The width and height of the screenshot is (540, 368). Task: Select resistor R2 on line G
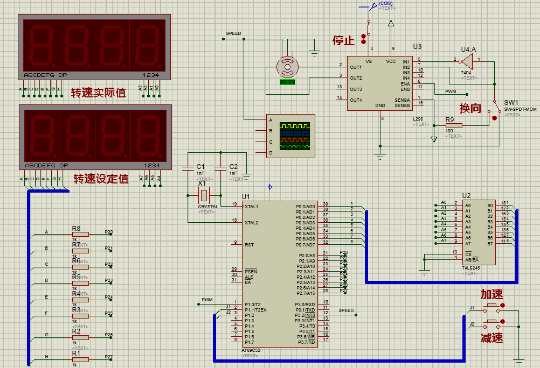point(81,337)
